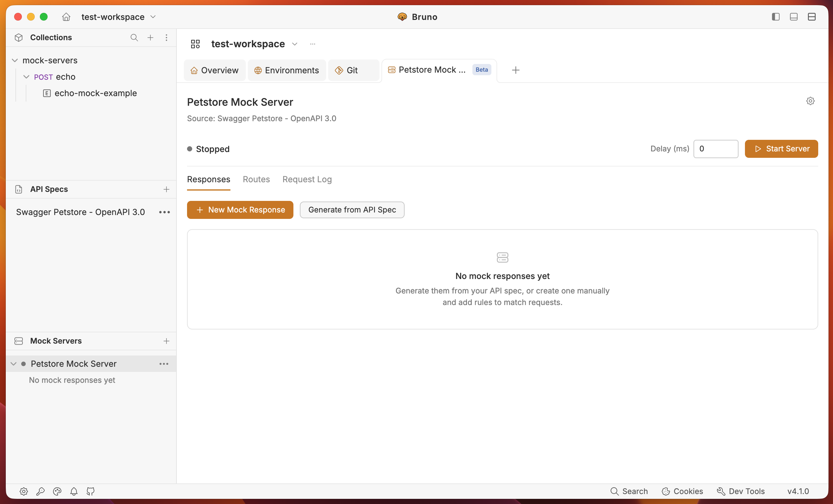The width and height of the screenshot is (833, 504).
Task: Select Petstore Mock Server in sidebar
Action: pyautogui.click(x=74, y=364)
